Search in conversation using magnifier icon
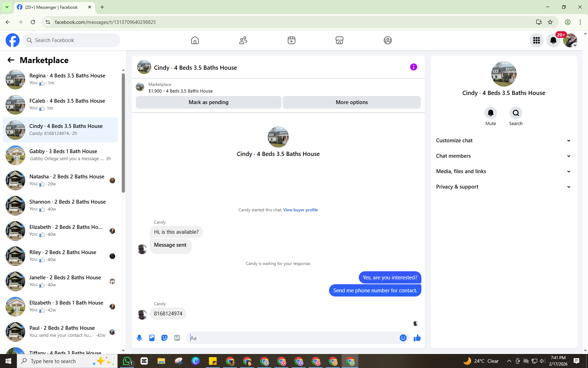The width and height of the screenshot is (588, 368). click(x=516, y=113)
